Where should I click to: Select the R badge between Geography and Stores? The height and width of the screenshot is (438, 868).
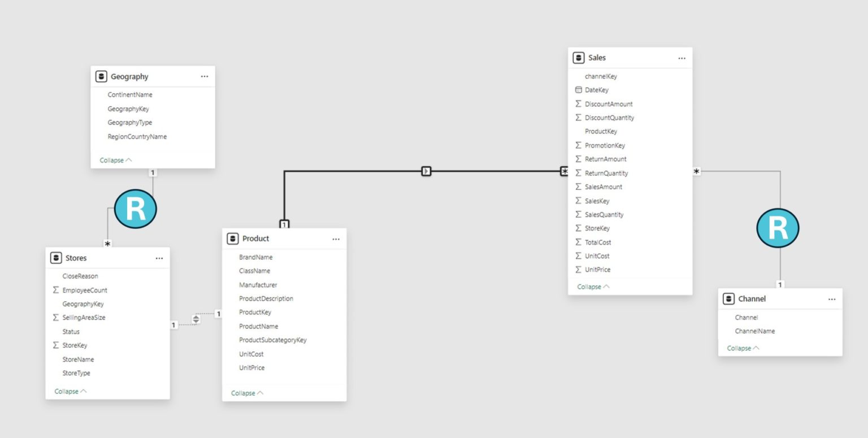pyautogui.click(x=136, y=209)
